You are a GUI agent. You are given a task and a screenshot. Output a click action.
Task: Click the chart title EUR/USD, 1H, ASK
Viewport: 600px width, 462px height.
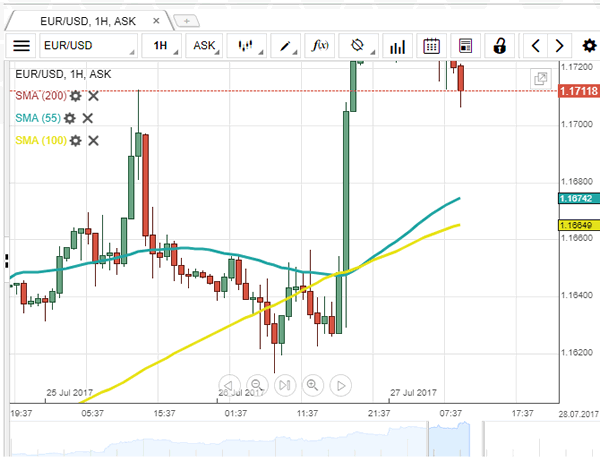63,74
